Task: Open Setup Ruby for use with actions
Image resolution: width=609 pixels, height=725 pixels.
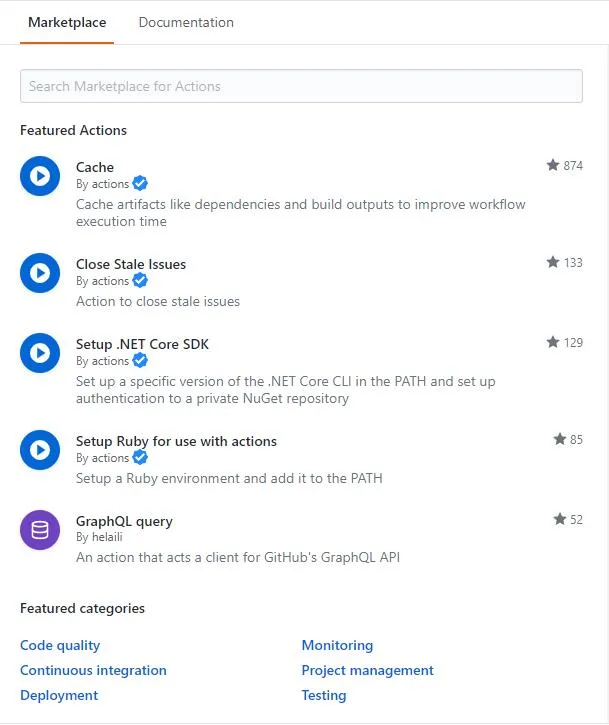Action: 176,441
